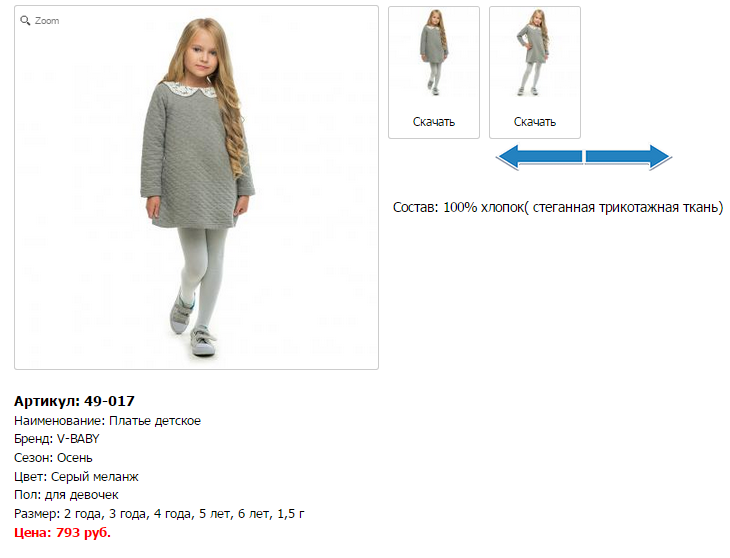Click the Zoom label on main photo
The width and height of the screenshot is (730, 558).
pyautogui.click(x=47, y=20)
